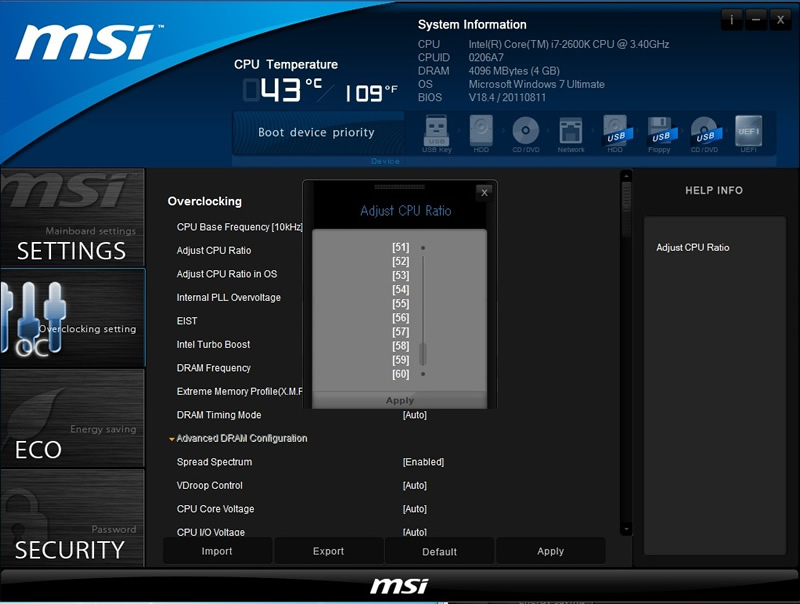Pick ratio value [56]
The image size is (800, 604).
(x=401, y=318)
